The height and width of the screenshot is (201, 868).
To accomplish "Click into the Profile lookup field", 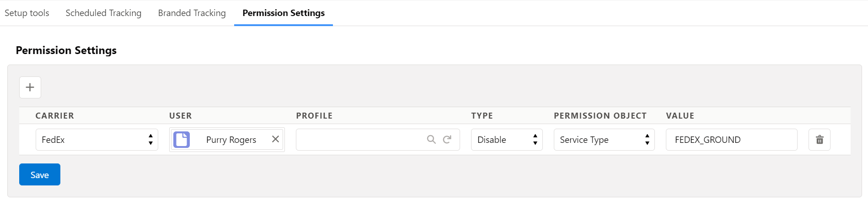I will click(360, 140).
